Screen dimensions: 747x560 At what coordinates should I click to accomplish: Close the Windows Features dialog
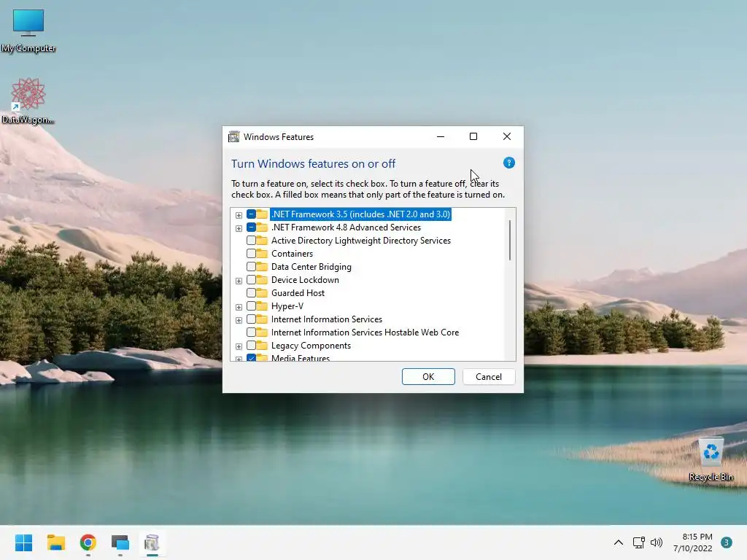507,136
